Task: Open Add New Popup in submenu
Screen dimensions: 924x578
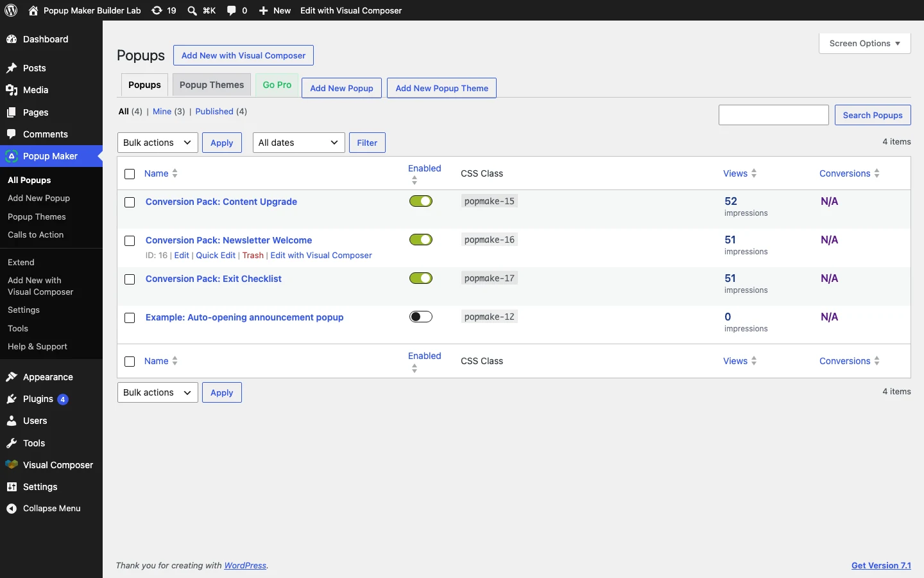Action: click(x=38, y=198)
